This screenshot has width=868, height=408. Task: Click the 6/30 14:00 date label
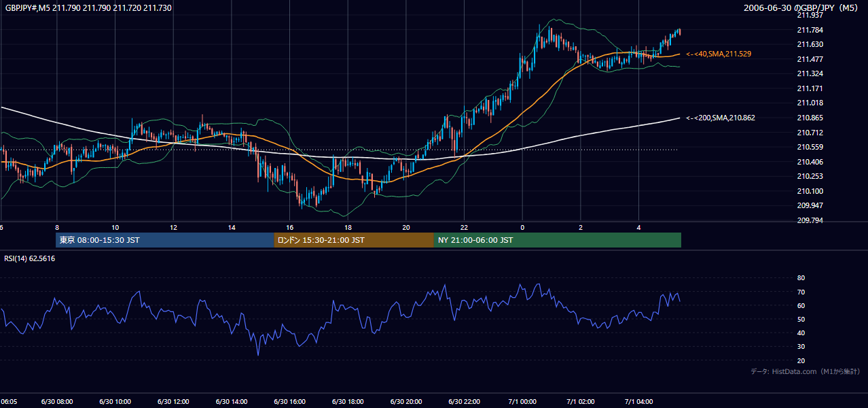click(232, 402)
